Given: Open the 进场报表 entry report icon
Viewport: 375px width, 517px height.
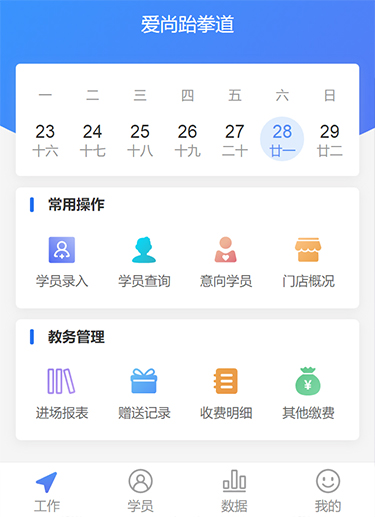Looking at the screenshot, I should point(62,381).
